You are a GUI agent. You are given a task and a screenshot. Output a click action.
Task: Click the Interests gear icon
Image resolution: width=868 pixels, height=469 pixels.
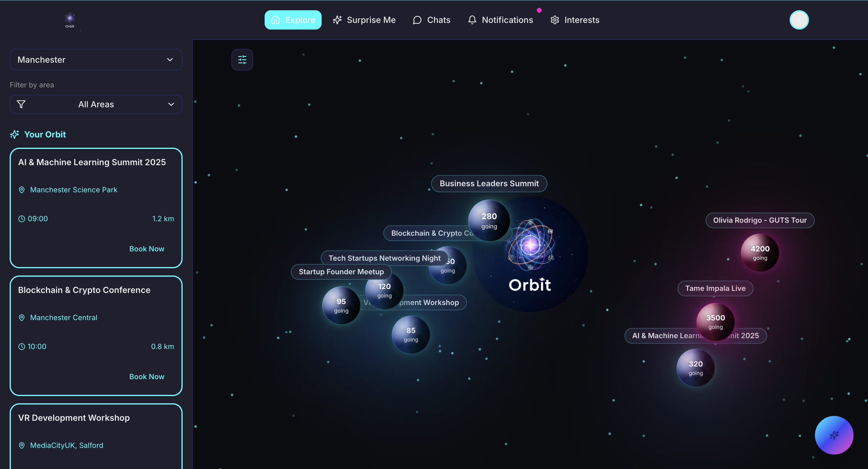pyautogui.click(x=555, y=20)
